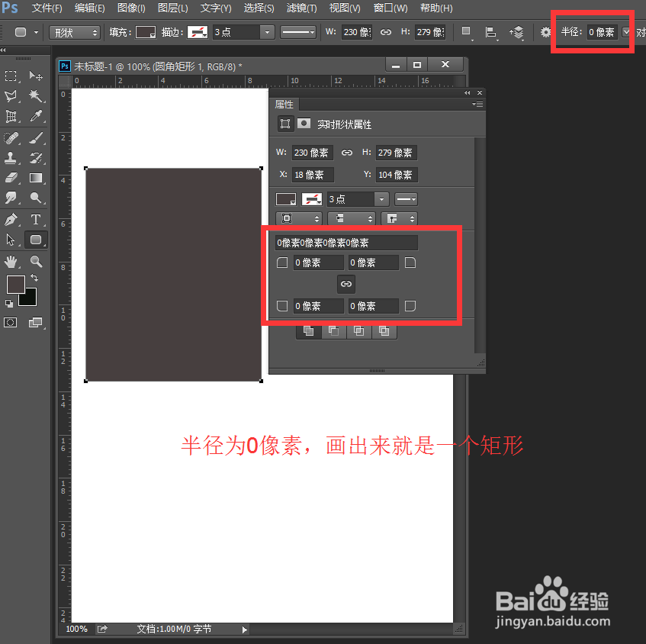The image size is (646, 644).
Task: Open the 滤镜 menu
Action: 301,8
